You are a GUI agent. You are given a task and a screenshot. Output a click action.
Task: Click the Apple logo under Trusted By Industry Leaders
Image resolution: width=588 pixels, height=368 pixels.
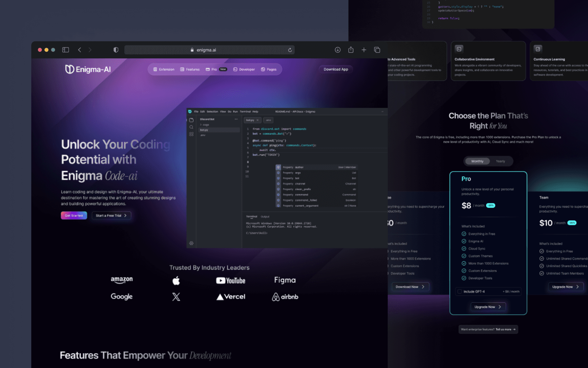tap(176, 280)
